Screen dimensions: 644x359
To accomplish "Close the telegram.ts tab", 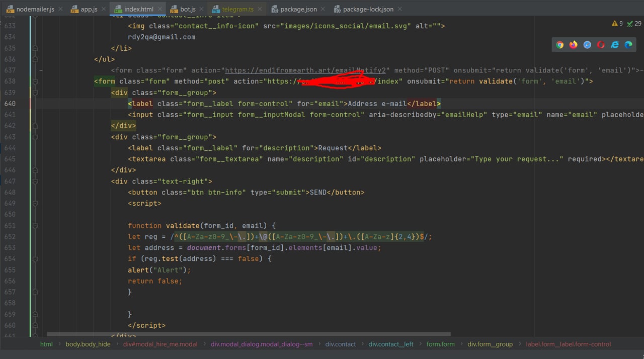I will coord(260,9).
